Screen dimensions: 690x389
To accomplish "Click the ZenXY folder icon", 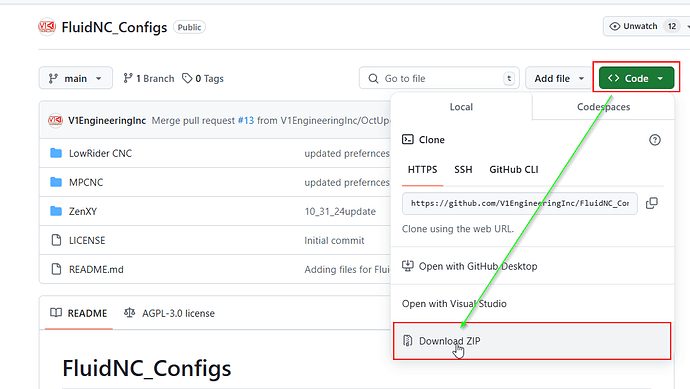I will point(56,211).
